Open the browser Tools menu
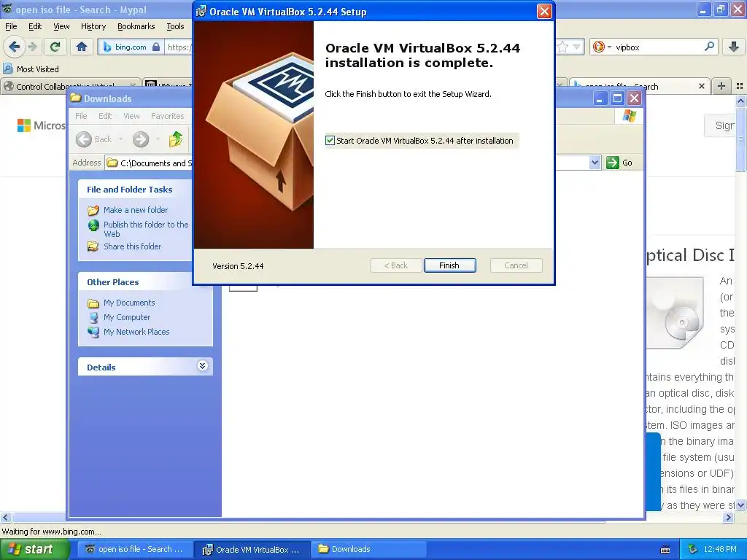Screen dimensions: 747x560 (175, 26)
